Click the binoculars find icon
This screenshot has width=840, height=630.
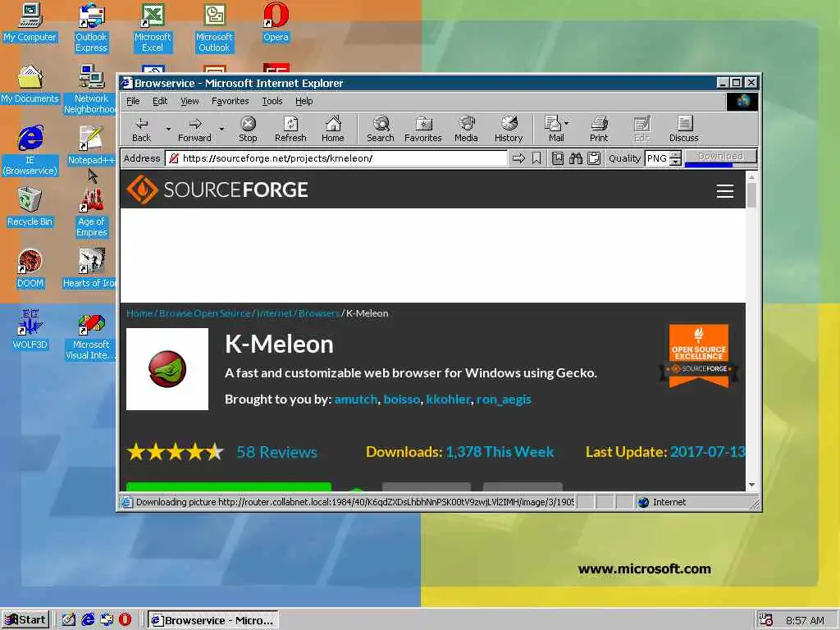point(576,158)
